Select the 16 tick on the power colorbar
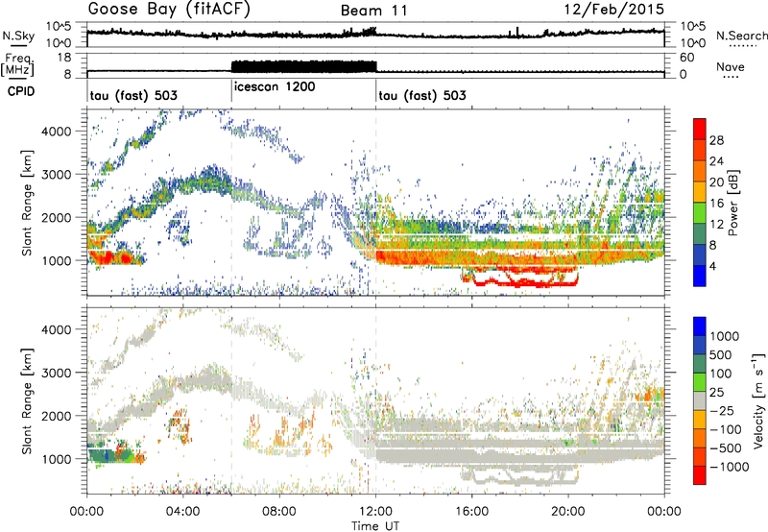This screenshot has width=768, height=532. (x=716, y=204)
